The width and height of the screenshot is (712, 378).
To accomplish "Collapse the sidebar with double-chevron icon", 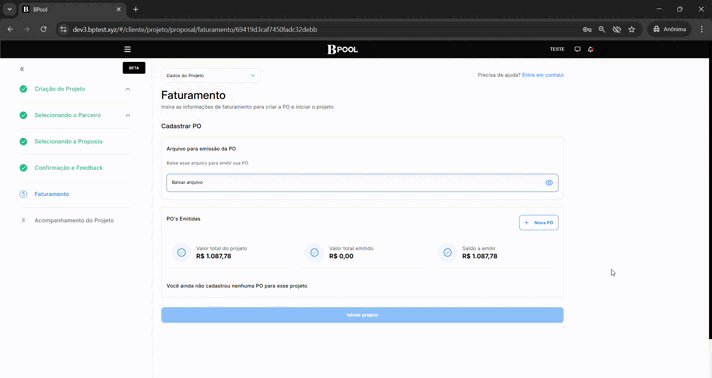I will pos(22,69).
